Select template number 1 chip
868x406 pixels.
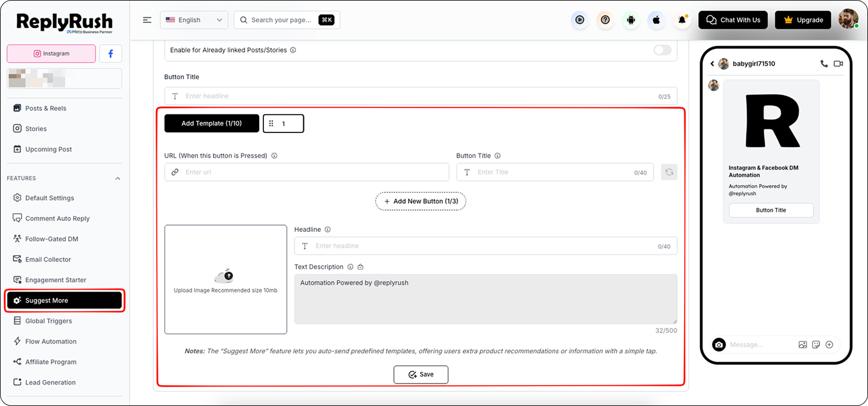(x=284, y=124)
